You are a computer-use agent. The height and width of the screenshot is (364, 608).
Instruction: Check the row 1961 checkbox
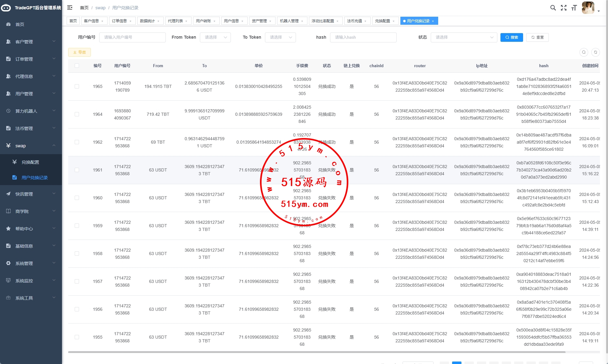tap(77, 170)
